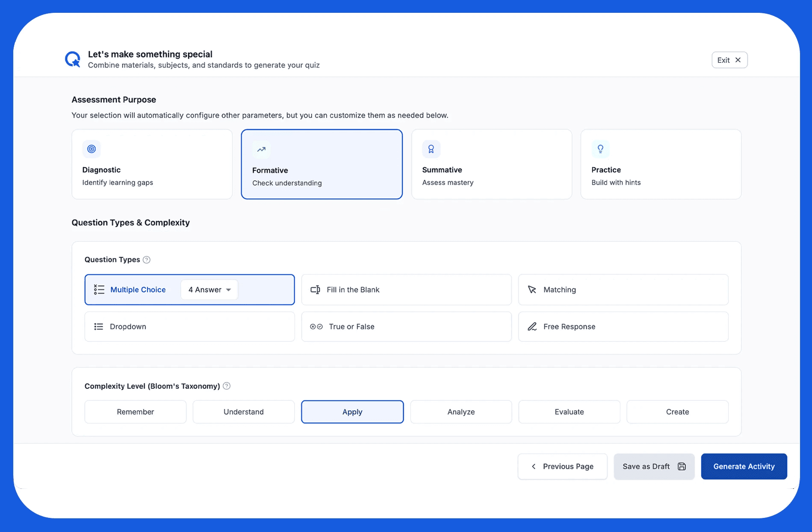Viewport: 812px width, 532px height.
Task: Click the "Check understanding" description text
Action: point(287,183)
